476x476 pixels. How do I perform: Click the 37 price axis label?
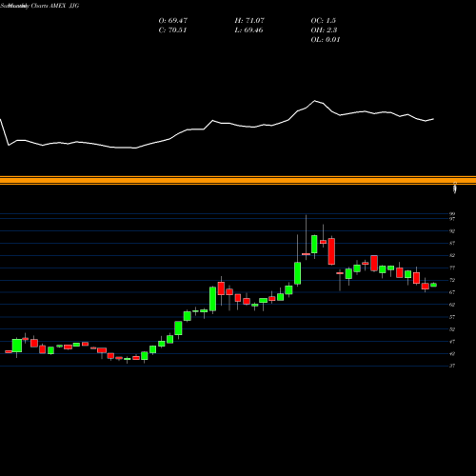[x=452, y=366]
